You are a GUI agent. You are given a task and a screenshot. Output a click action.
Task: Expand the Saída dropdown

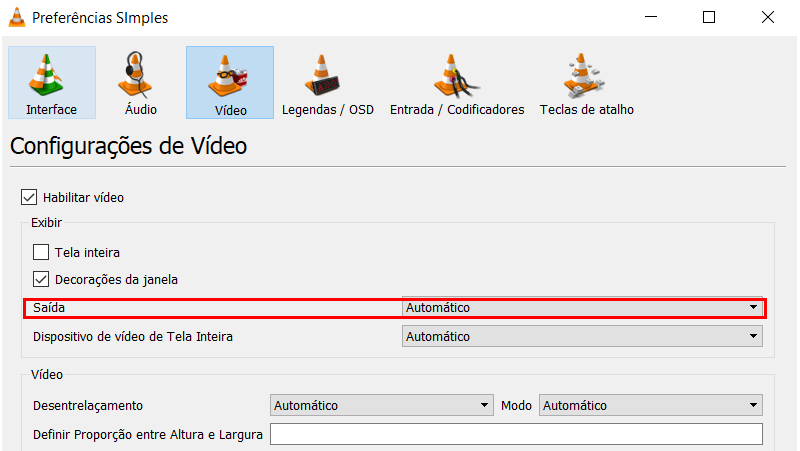point(582,307)
